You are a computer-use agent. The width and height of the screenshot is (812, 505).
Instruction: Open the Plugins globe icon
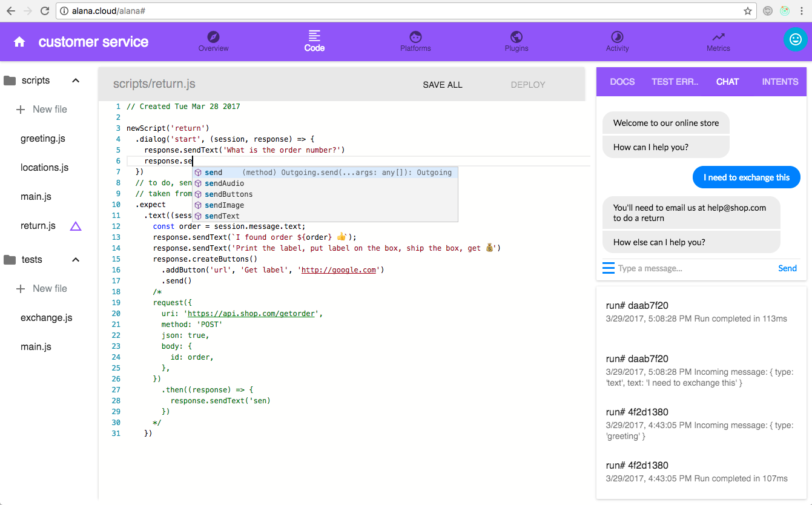pos(517,36)
